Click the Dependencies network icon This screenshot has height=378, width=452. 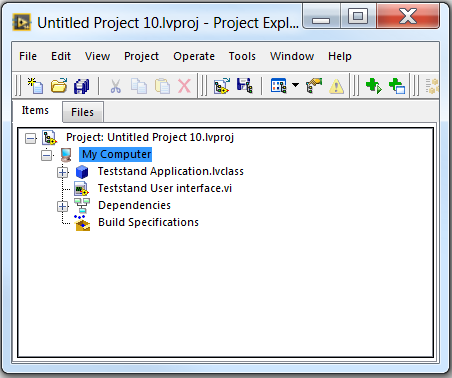[x=82, y=206]
